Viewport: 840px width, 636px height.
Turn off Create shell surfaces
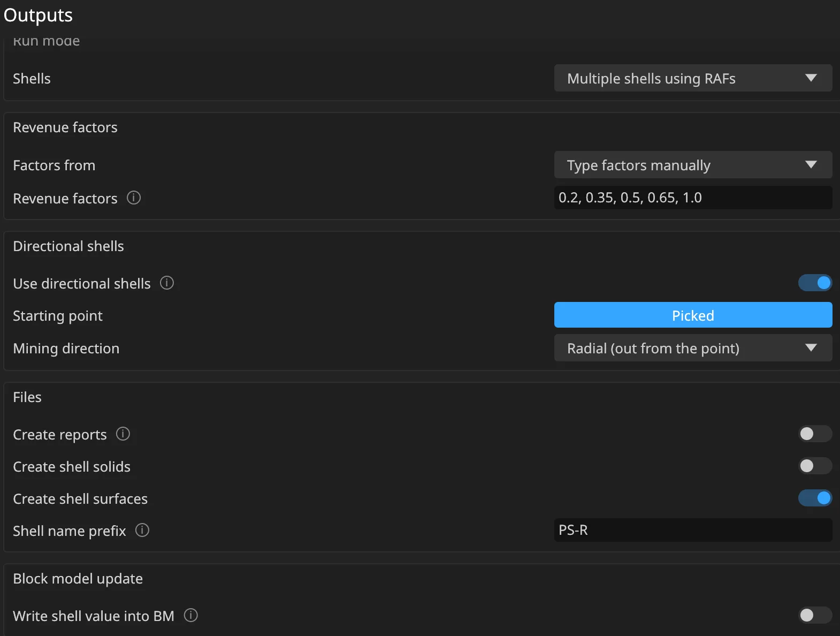coord(815,498)
